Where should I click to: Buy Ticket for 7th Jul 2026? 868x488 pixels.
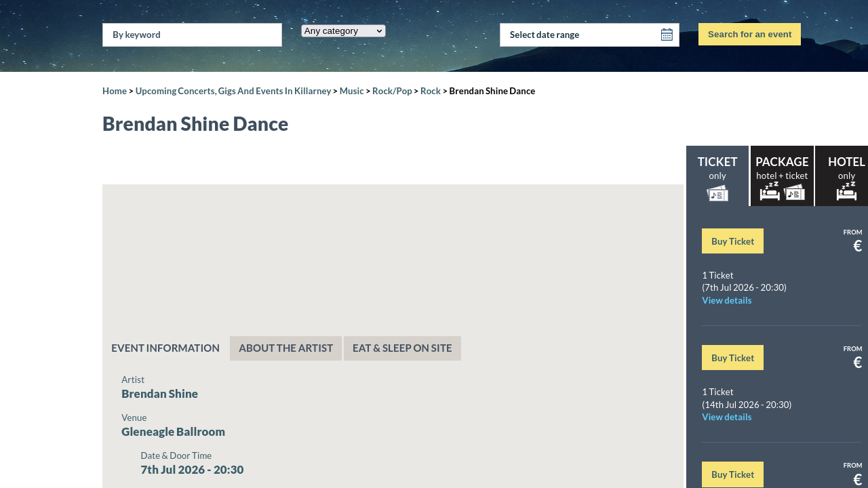(x=732, y=241)
